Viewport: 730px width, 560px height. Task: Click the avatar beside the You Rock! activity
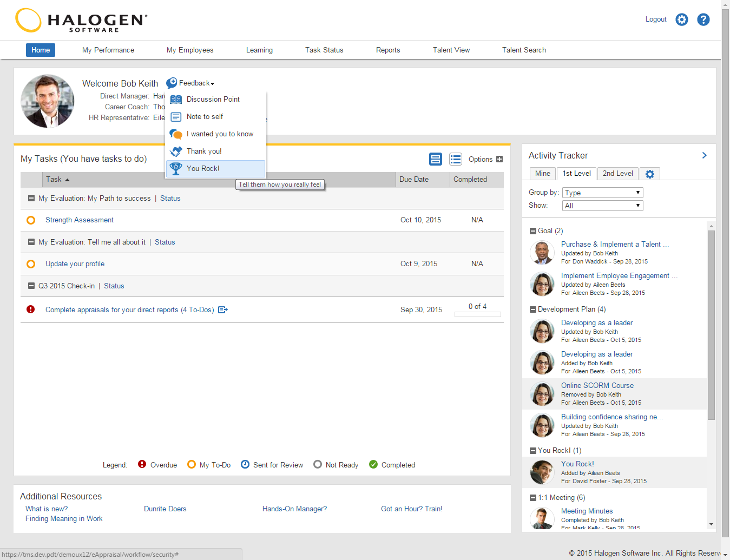point(542,472)
